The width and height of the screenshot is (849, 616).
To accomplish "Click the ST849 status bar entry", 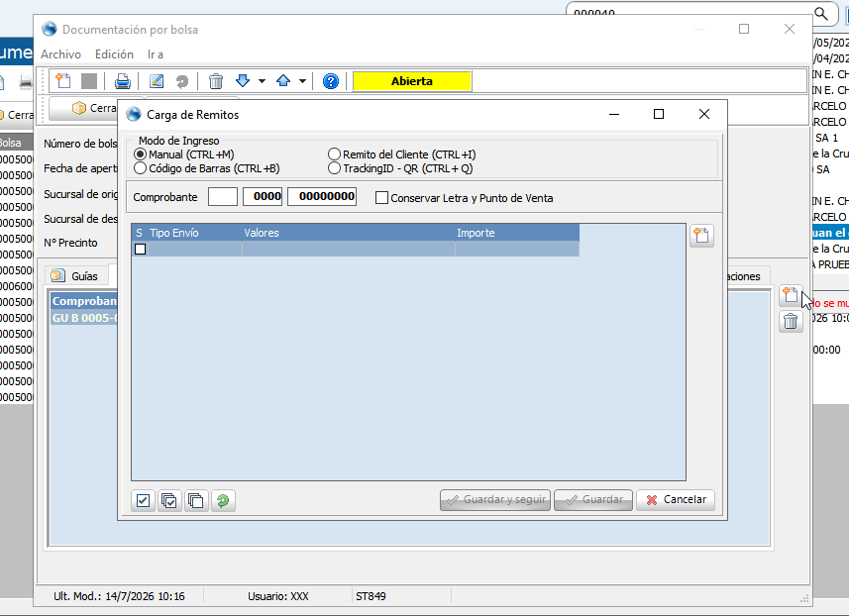I will 371,596.
